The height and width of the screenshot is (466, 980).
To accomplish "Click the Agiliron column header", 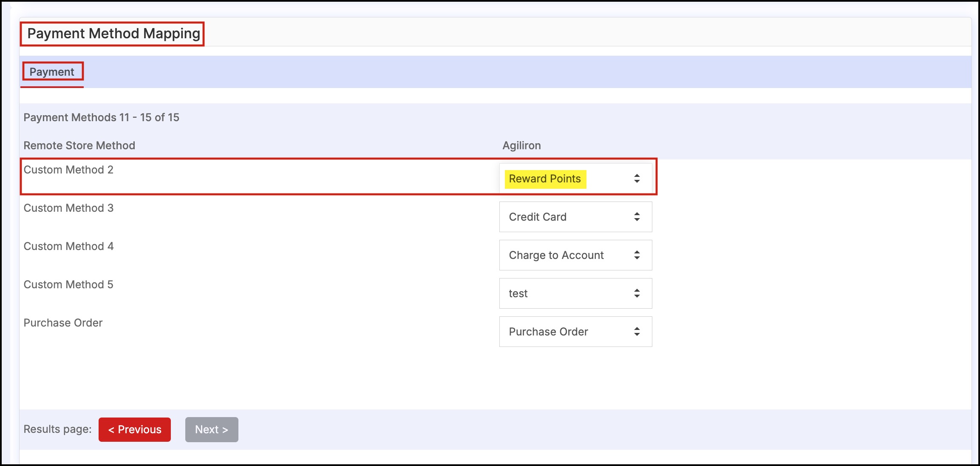I will coord(521,145).
